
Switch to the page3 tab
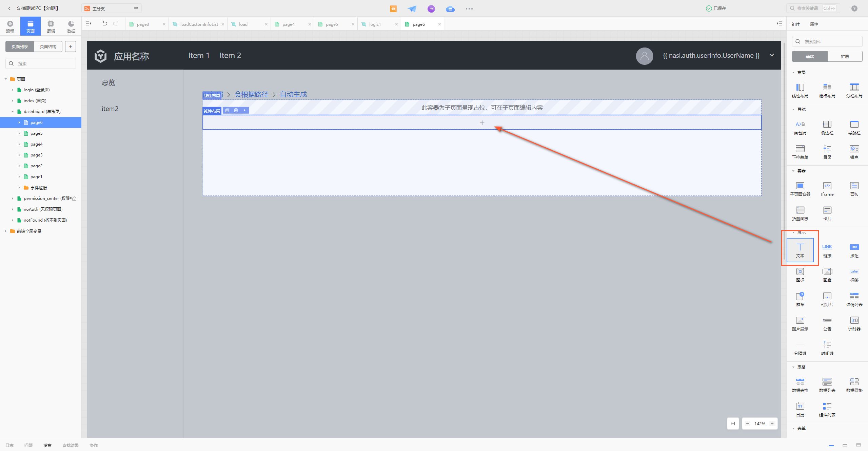point(143,24)
